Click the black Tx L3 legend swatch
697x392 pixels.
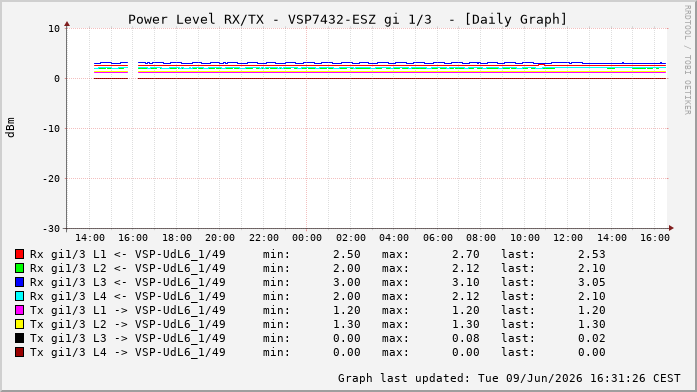pyautogui.click(x=19, y=338)
